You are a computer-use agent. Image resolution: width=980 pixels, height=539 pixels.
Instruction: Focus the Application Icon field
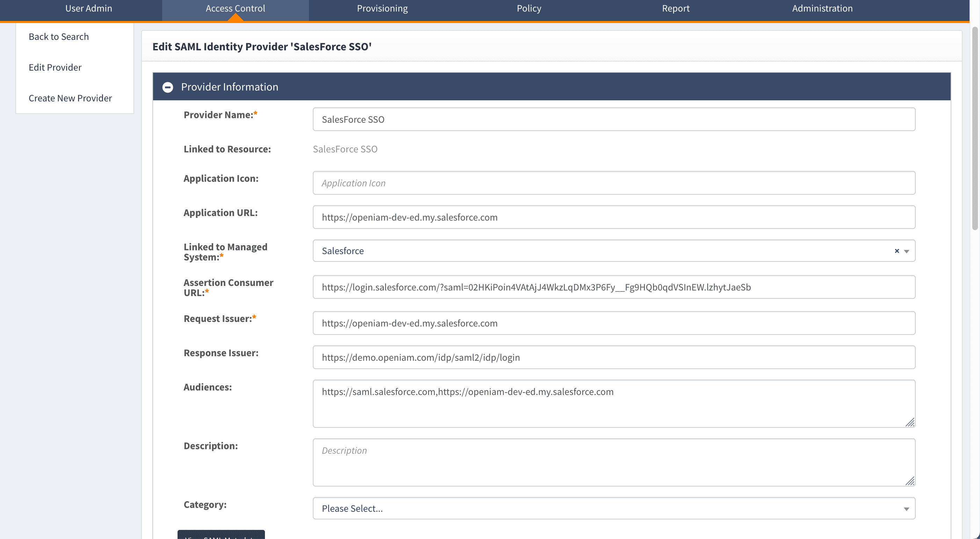(614, 183)
